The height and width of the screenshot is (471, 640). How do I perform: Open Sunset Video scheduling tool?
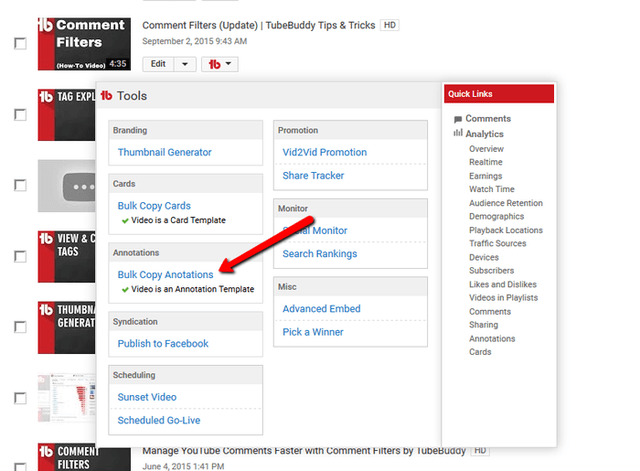[x=147, y=397]
